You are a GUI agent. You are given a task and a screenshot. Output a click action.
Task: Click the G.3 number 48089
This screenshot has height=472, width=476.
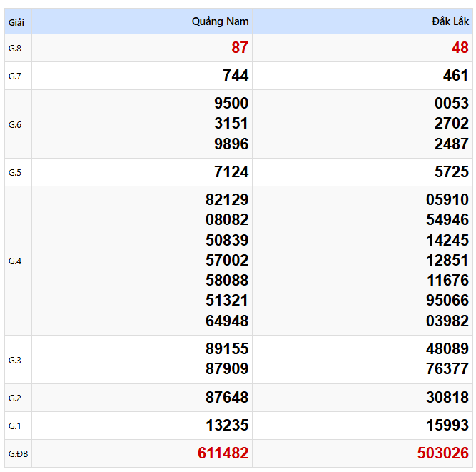pos(447,348)
